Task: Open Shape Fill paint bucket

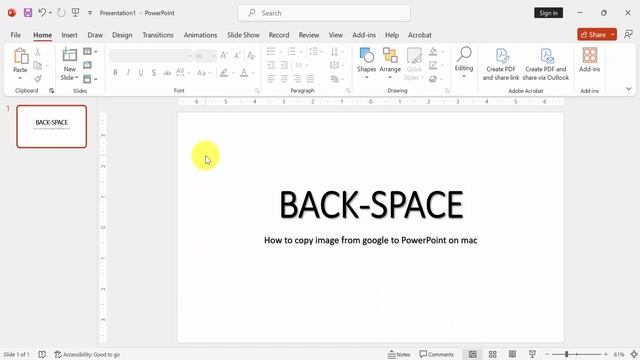Action: point(433,52)
